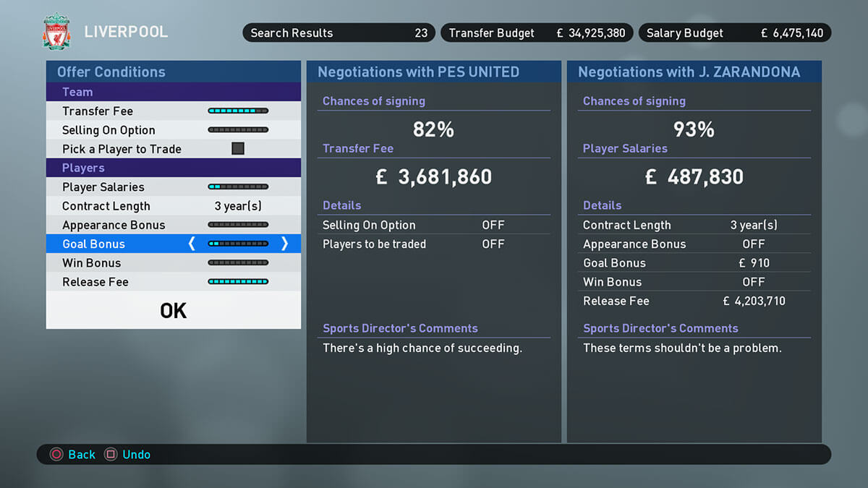
Task: Select the Appearance Bonus row
Action: 174,225
